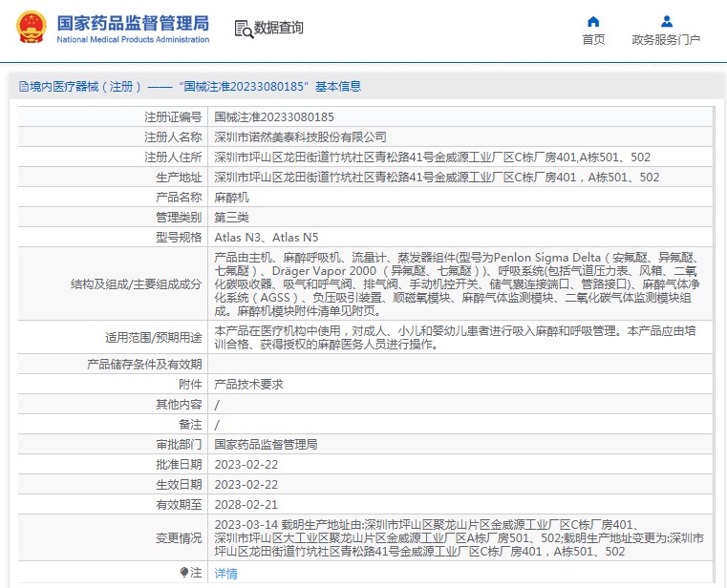Click the bullet icon beside 注
The width and height of the screenshot is (727, 588).
184,573
